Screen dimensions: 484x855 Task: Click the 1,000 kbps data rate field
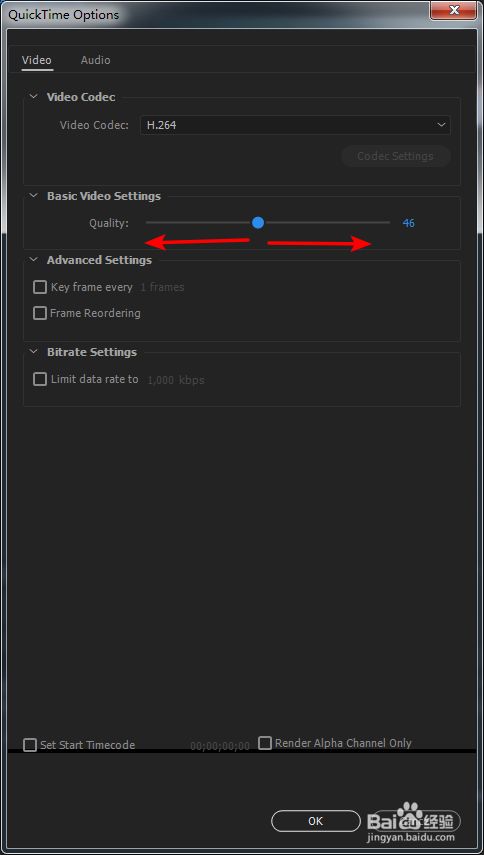(176, 380)
